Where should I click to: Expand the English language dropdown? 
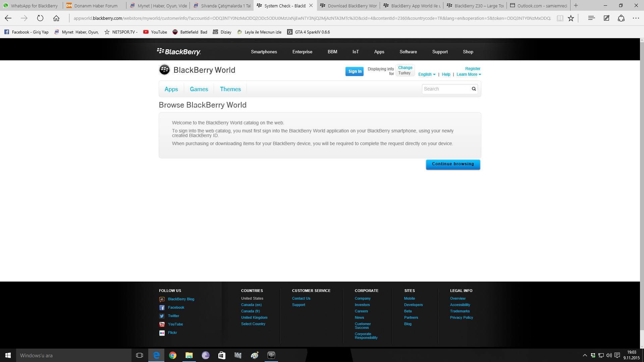point(427,74)
